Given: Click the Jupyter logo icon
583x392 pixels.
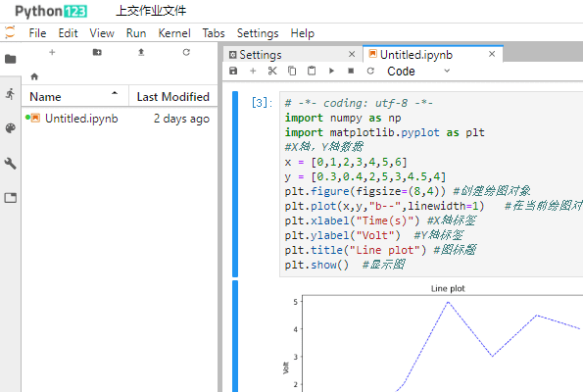Looking at the screenshot, I should pyautogui.click(x=10, y=32).
